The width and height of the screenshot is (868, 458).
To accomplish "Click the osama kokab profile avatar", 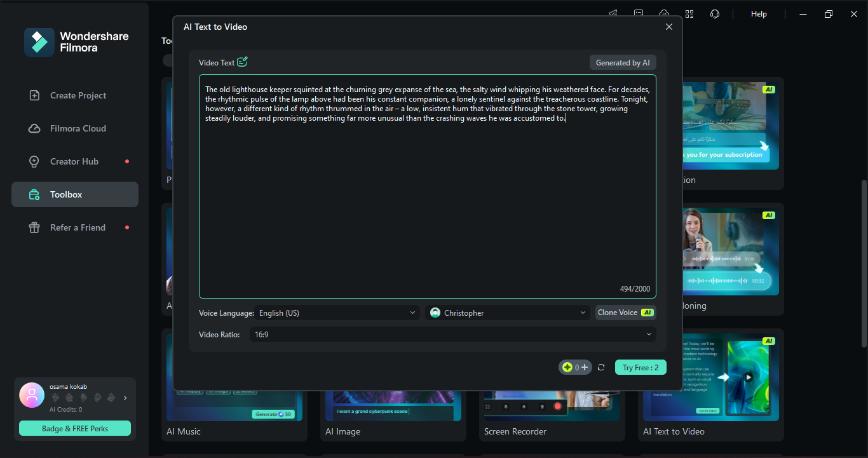I will coord(32,395).
